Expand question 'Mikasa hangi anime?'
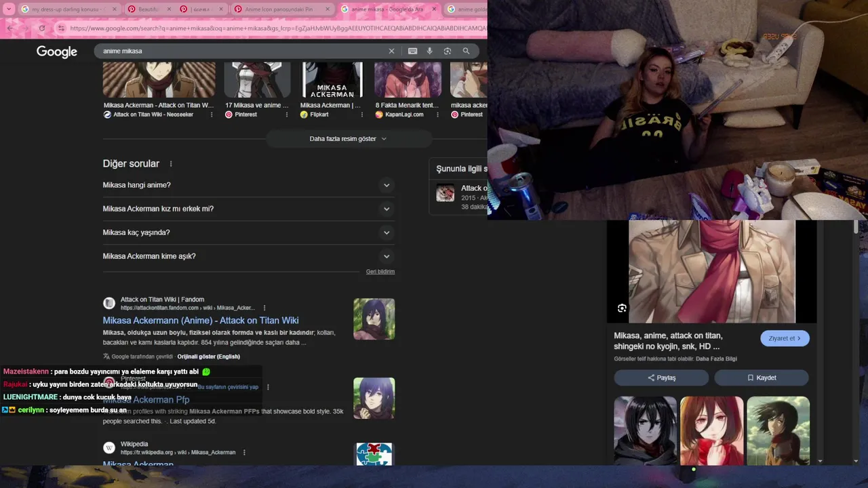The width and height of the screenshot is (868, 488). 248,185
